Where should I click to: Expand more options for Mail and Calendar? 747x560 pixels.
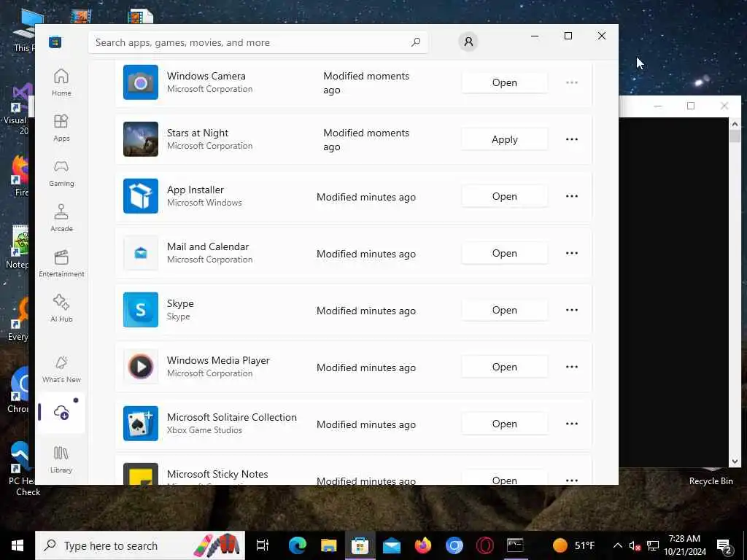coord(572,253)
